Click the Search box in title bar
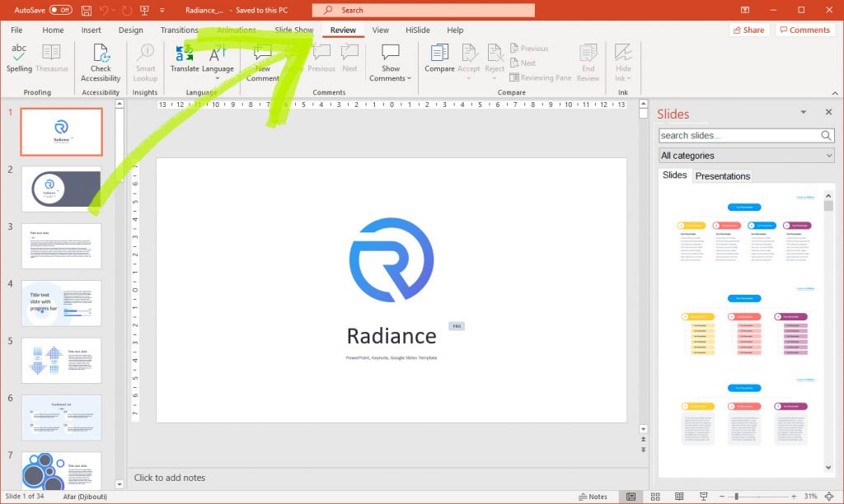The image size is (844, 504). pyautogui.click(x=423, y=10)
